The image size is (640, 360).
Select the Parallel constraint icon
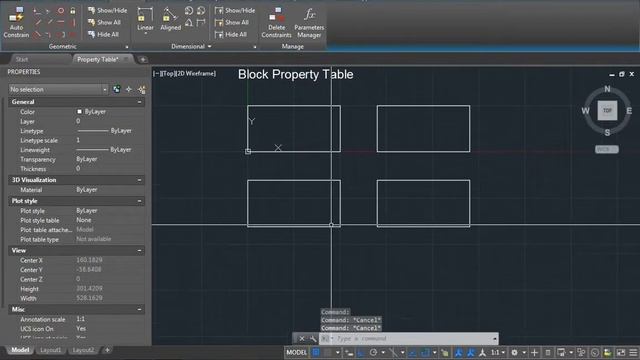point(37,22)
